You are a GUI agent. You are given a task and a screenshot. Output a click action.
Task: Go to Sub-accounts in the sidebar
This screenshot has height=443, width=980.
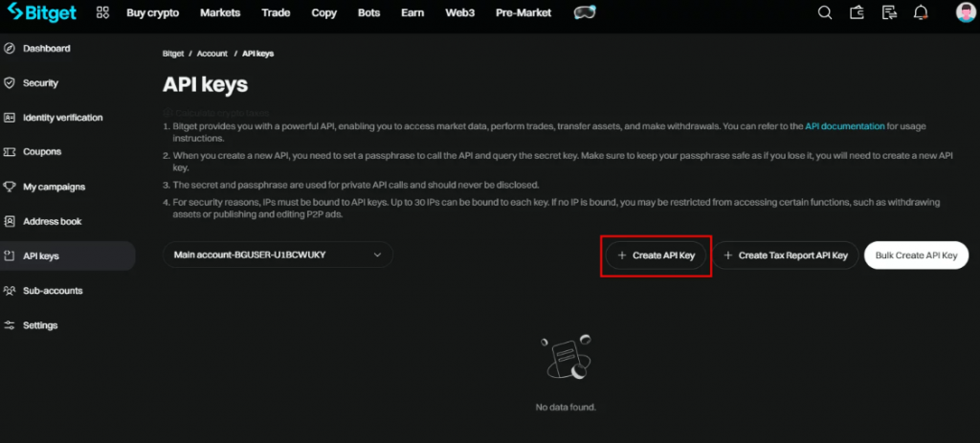pyautogui.click(x=53, y=291)
